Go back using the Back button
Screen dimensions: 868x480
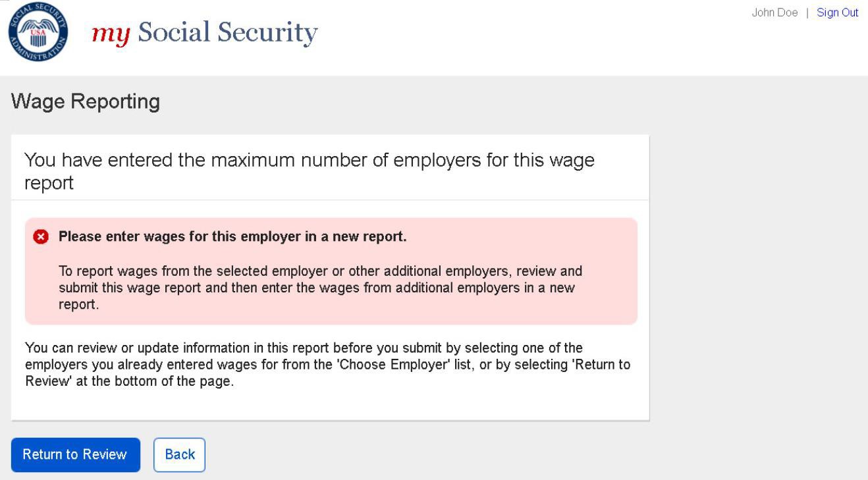pyautogui.click(x=179, y=454)
